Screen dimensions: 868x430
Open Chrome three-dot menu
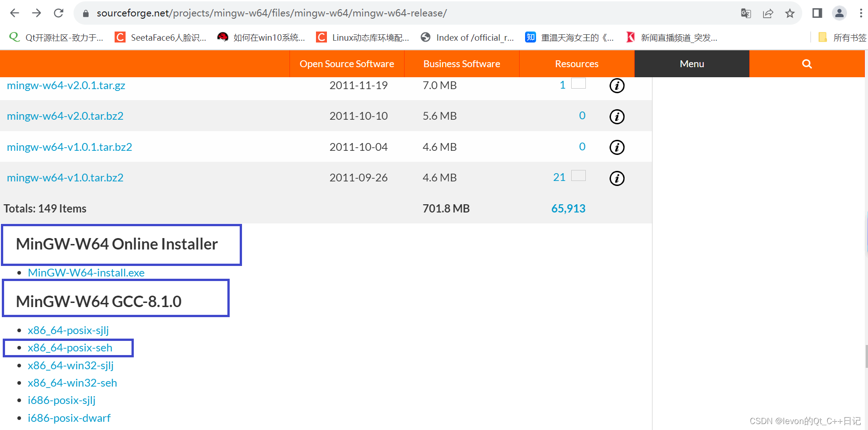tap(861, 13)
